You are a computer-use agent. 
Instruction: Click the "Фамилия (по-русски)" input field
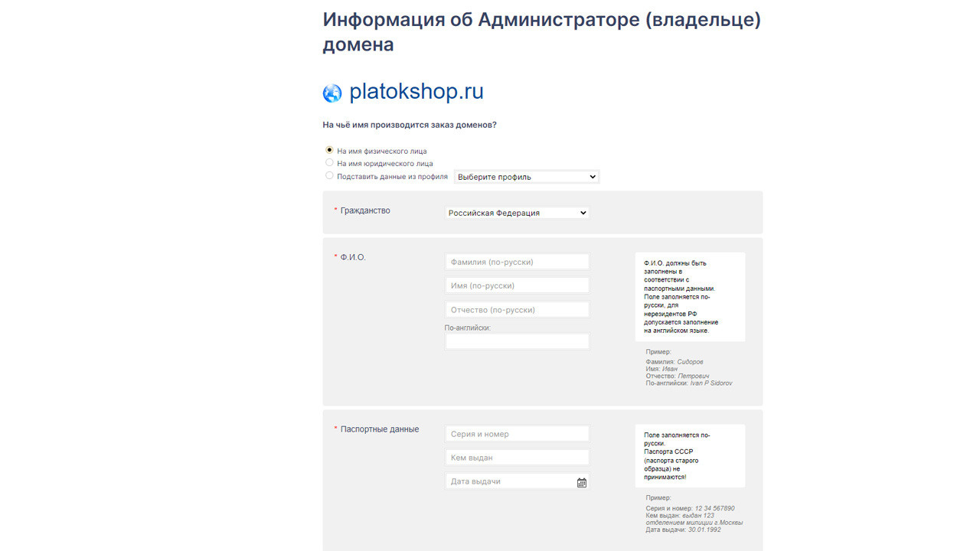(x=517, y=261)
